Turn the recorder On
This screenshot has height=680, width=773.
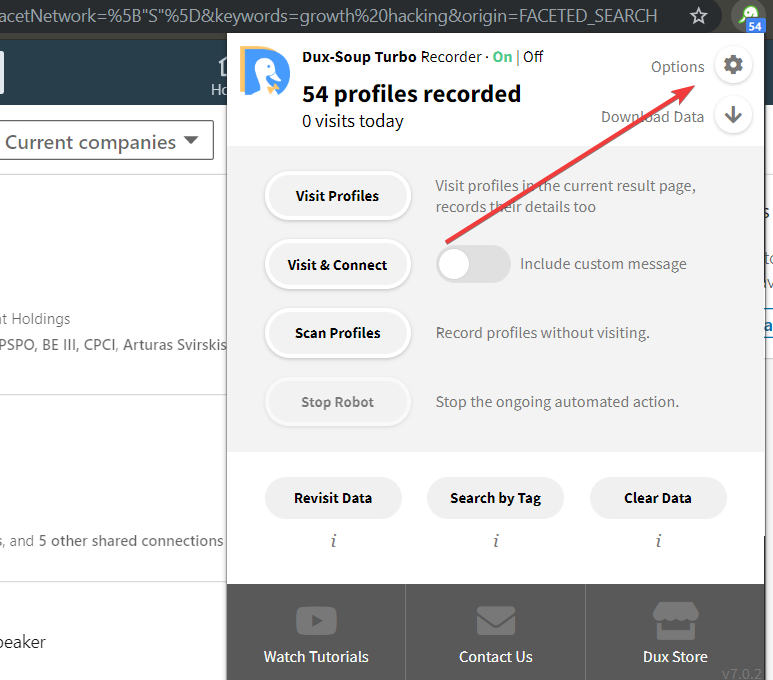[502, 57]
